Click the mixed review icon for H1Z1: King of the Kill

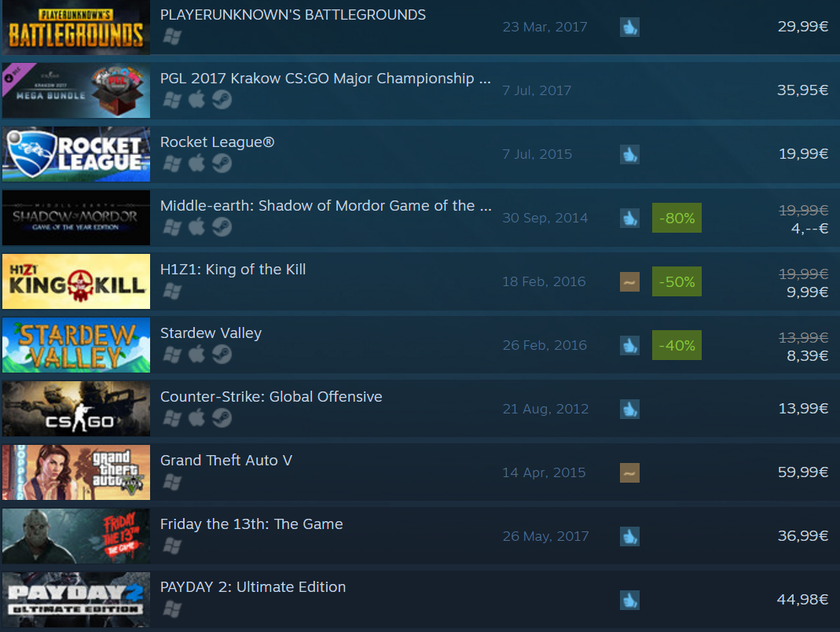point(629,282)
